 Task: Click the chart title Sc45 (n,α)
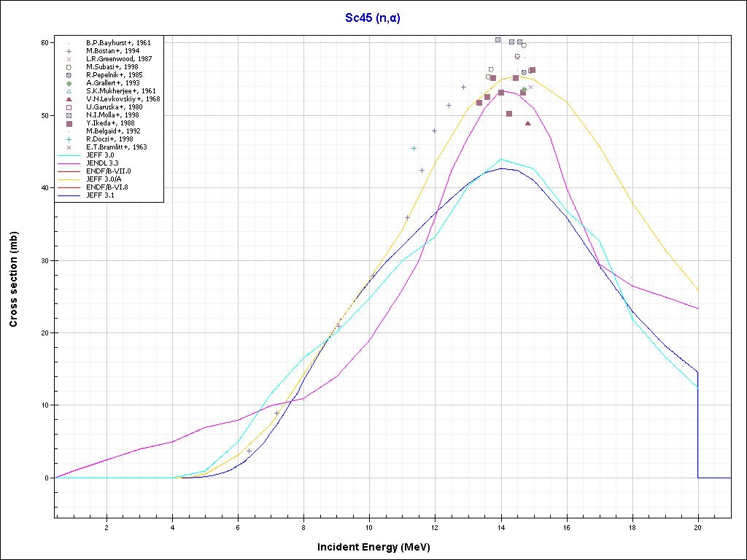tap(373, 18)
